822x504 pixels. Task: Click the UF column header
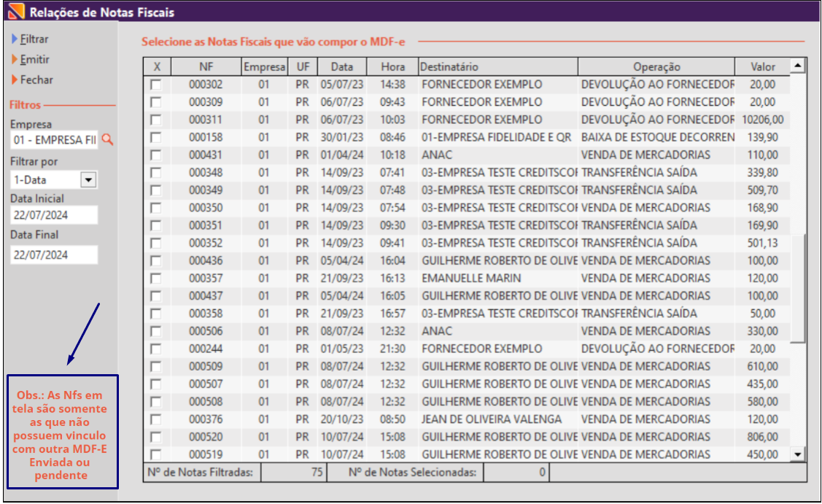pos(303,66)
